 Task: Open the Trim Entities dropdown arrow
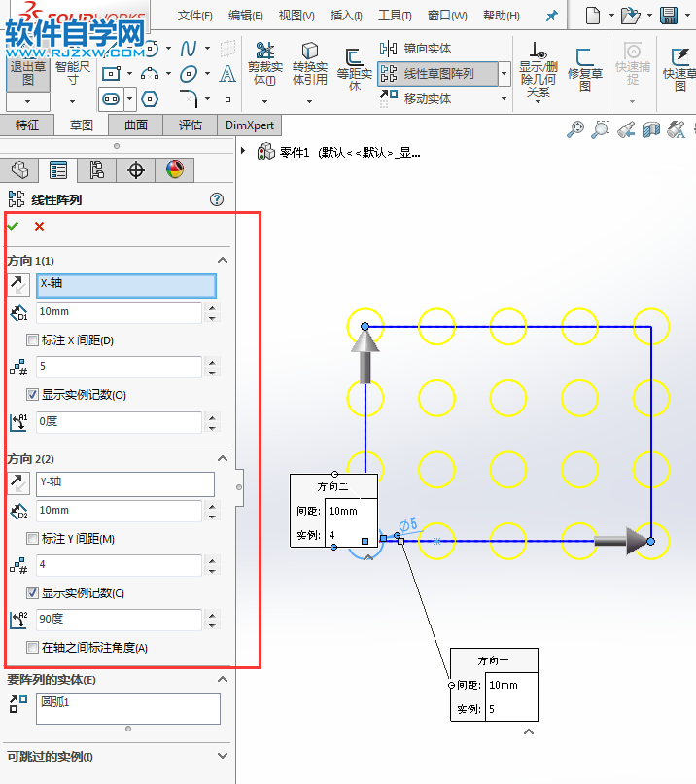(264, 101)
